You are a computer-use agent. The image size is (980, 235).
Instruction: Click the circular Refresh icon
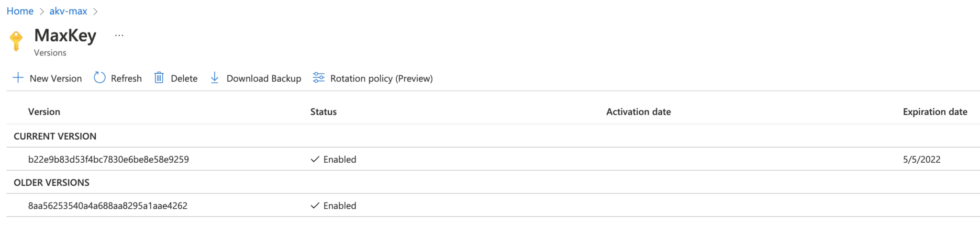[100, 78]
